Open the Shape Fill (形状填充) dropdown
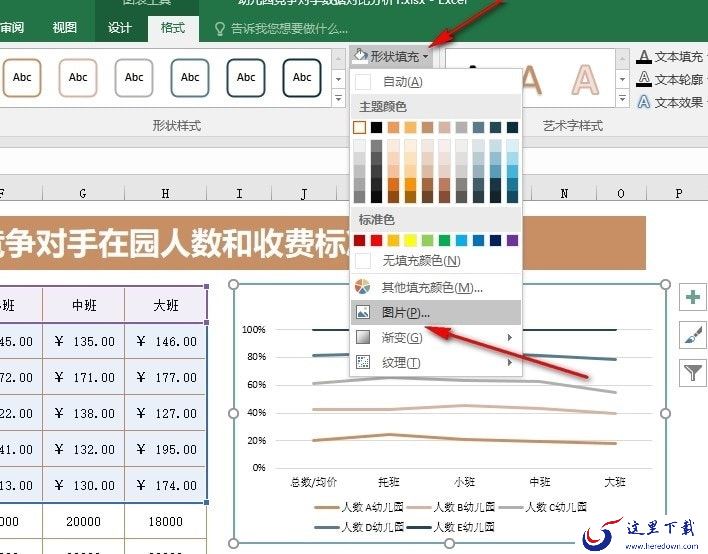 click(391, 56)
